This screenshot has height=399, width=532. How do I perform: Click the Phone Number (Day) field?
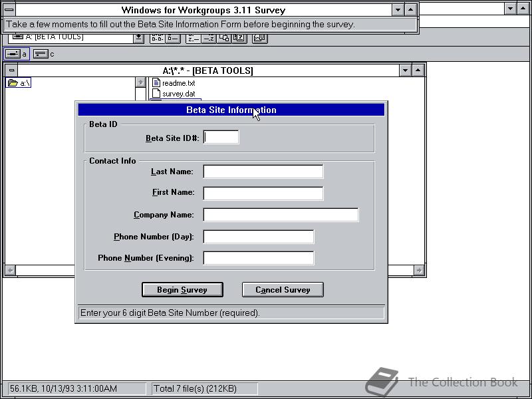[259, 237]
